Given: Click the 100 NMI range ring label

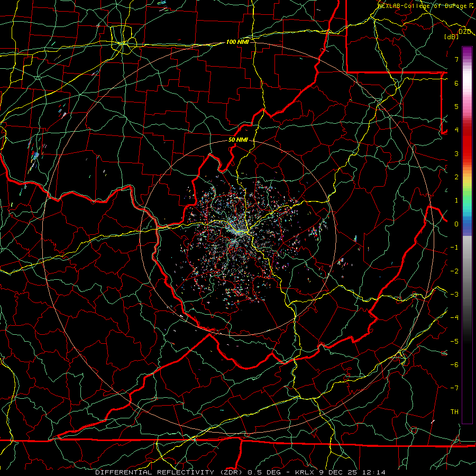Looking at the screenshot, I should point(237,42).
